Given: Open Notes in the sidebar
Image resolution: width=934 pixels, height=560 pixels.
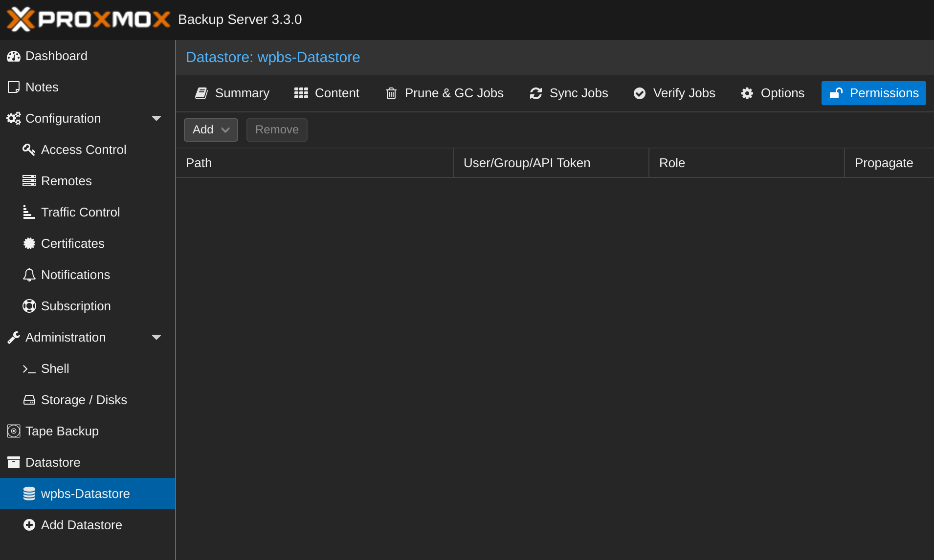Looking at the screenshot, I should click(x=88, y=87).
